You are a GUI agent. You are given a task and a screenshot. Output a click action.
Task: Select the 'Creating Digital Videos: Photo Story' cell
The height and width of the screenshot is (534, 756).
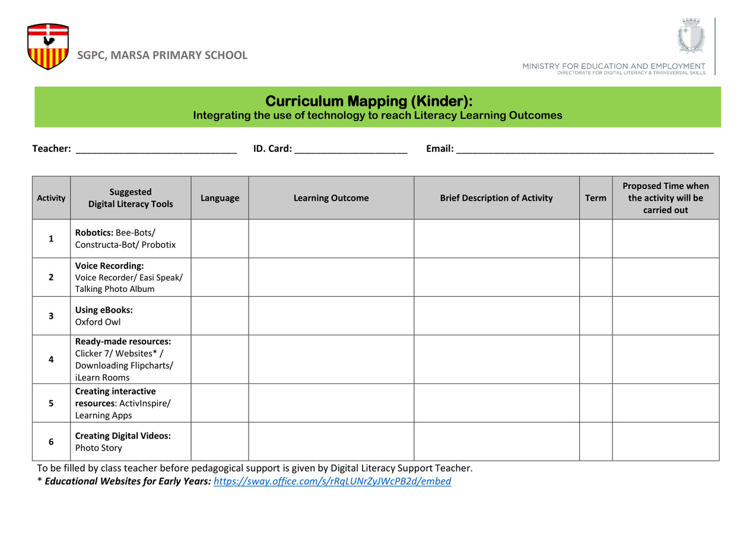131,441
